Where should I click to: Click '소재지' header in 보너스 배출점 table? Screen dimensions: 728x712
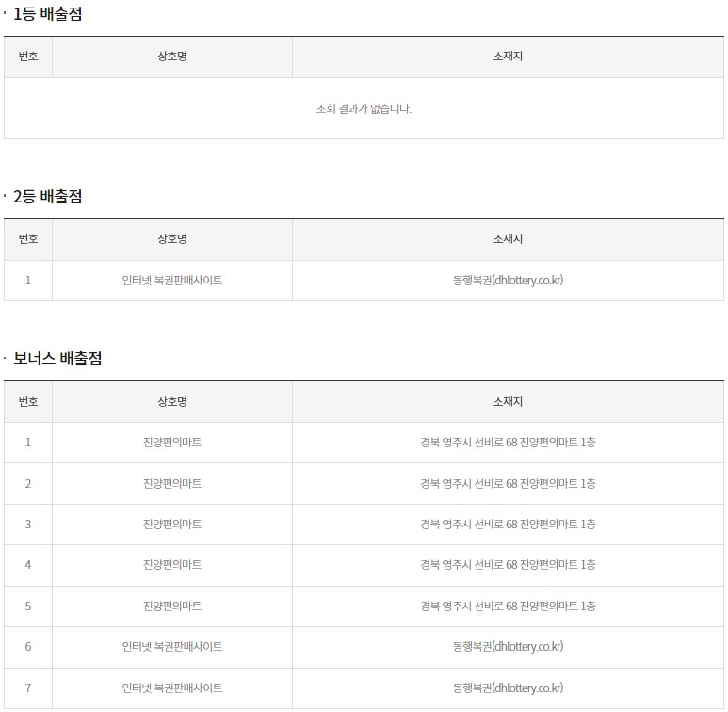[x=508, y=402]
